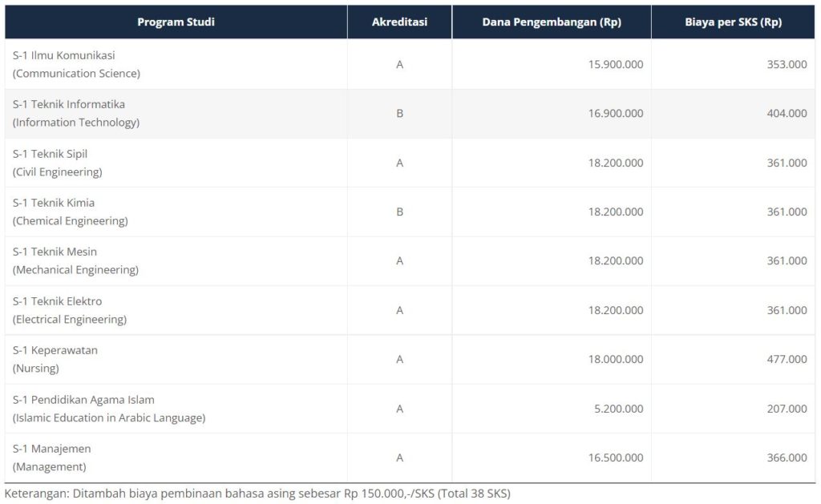Click the Dana Pengembangan (Rp) header

click(x=551, y=22)
